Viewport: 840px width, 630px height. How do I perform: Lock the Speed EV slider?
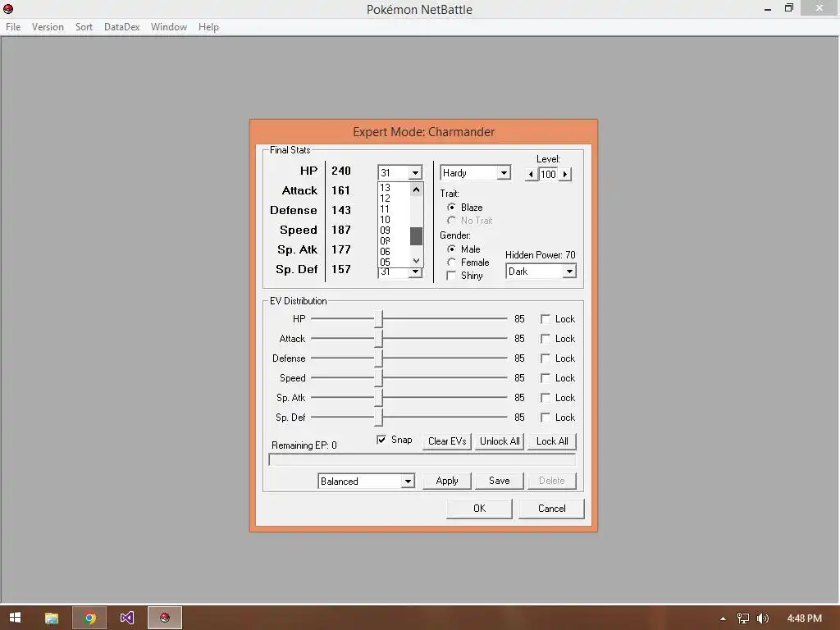click(546, 378)
